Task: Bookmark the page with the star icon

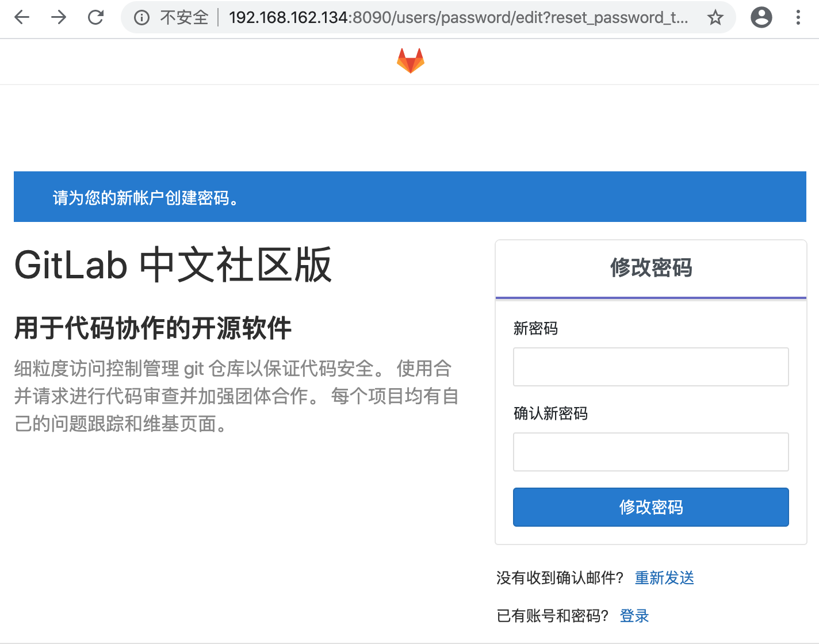Action: click(x=715, y=18)
